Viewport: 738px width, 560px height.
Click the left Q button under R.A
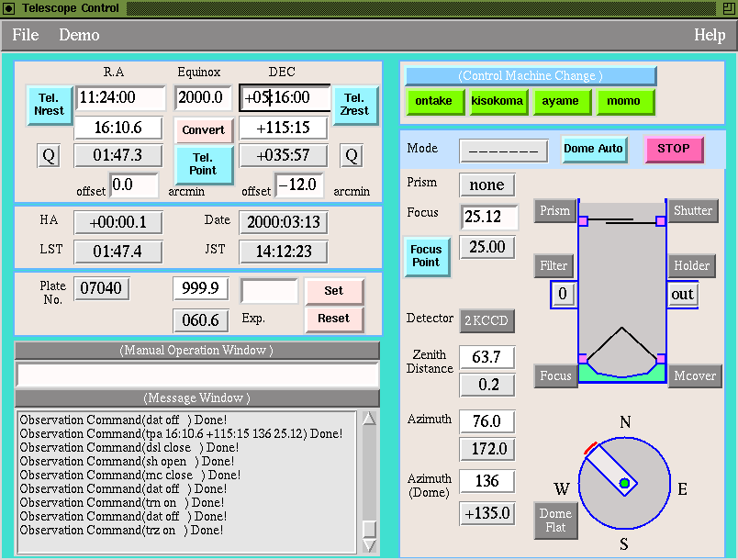(x=50, y=156)
